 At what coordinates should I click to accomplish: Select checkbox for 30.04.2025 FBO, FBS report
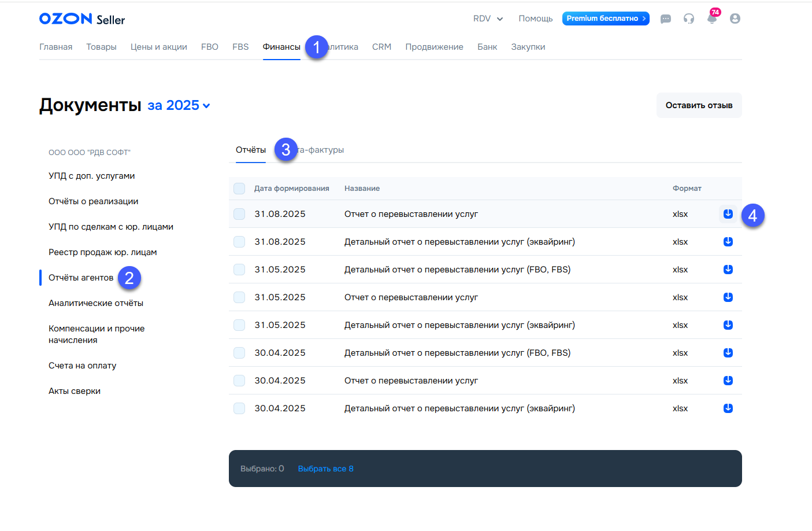click(239, 353)
